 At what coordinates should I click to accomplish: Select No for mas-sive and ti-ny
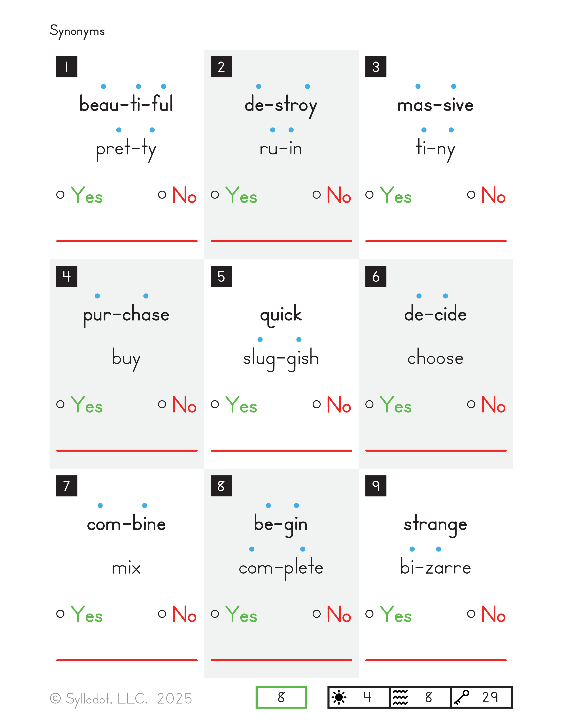[x=471, y=195]
